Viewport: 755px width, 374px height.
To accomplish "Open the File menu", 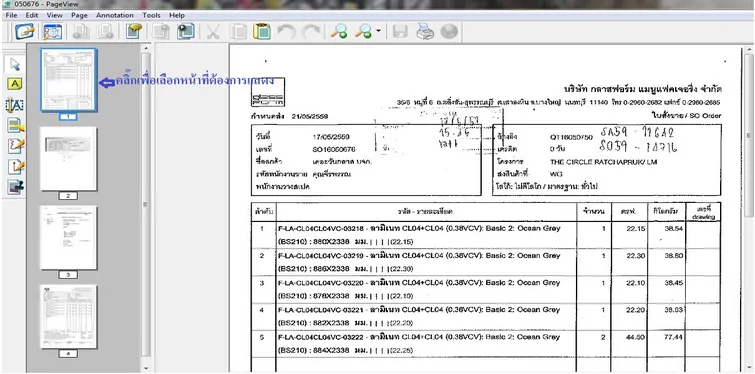I will pyautogui.click(x=12, y=15).
